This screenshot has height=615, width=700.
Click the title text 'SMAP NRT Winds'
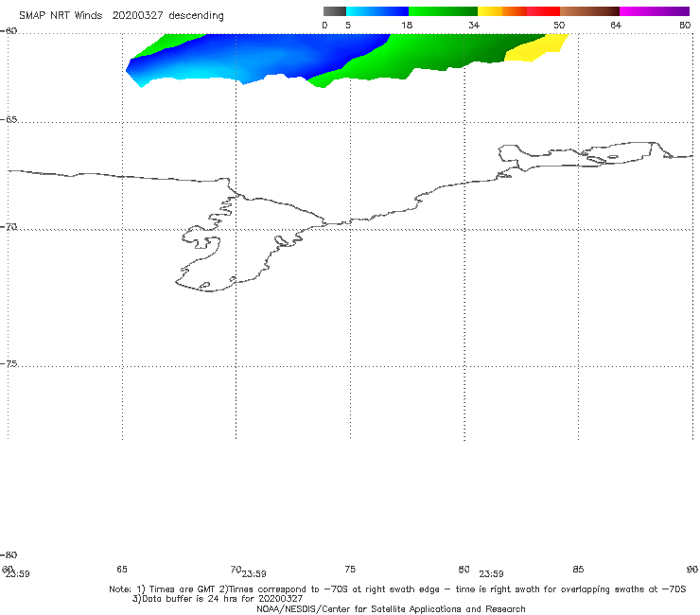tap(61, 15)
